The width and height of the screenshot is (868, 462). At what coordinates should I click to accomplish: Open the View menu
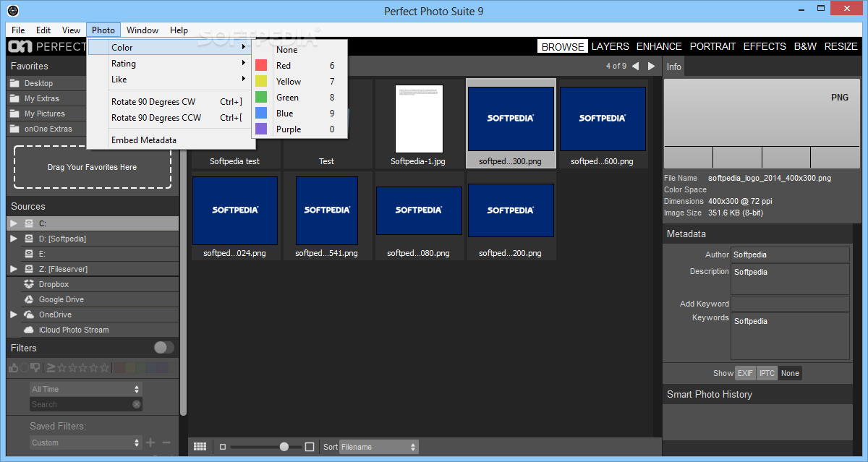pos(71,30)
